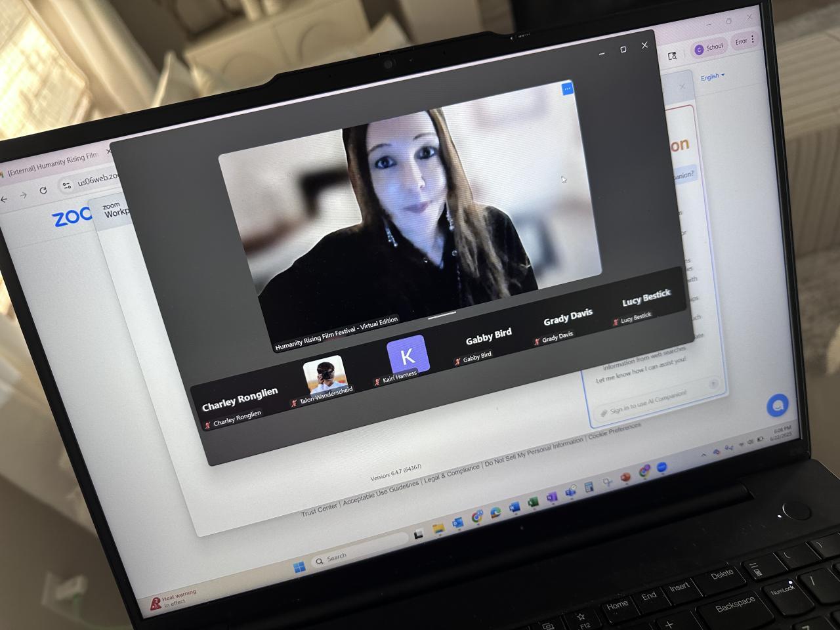Close the AI Companion panel with its X

[x=682, y=87]
